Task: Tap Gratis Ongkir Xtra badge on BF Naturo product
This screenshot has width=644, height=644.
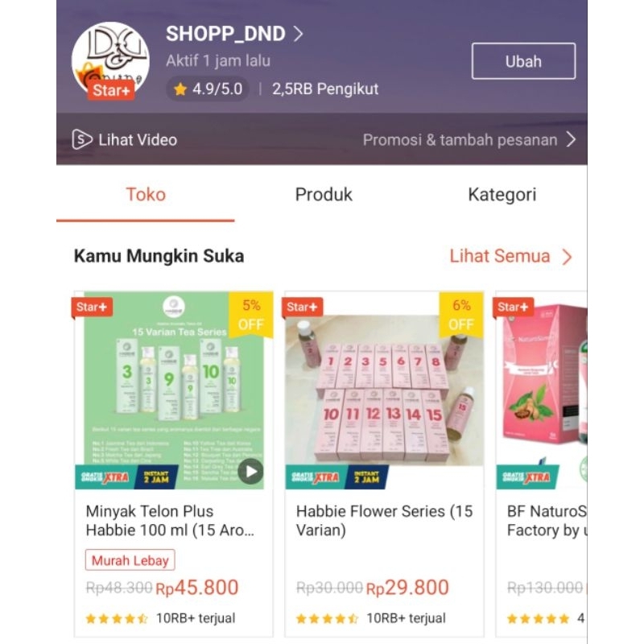Action: pyautogui.click(x=527, y=477)
